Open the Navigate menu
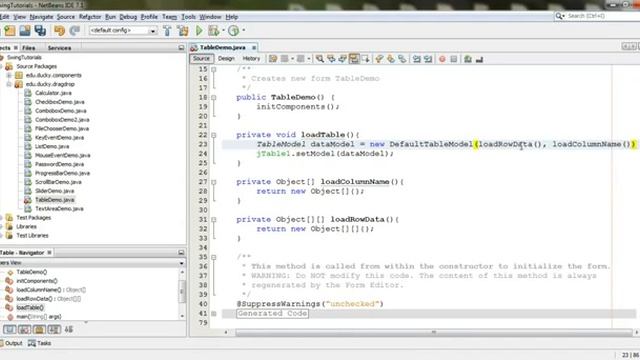Screen dimensions: 640x360 (41, 17)
